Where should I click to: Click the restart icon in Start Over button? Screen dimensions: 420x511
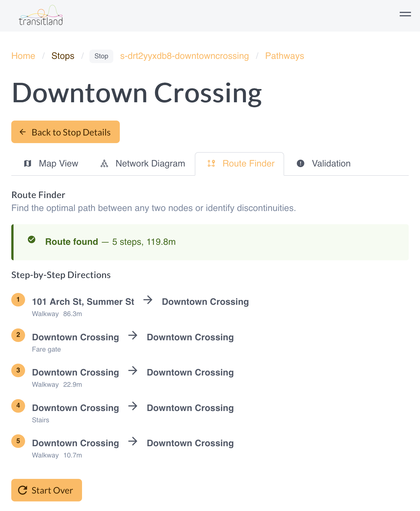coord(23,490)
